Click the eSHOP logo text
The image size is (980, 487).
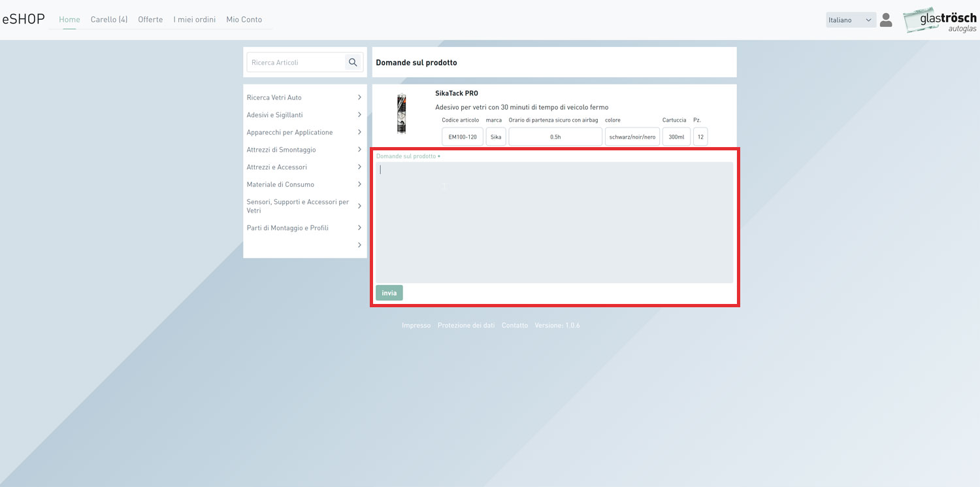24,19
